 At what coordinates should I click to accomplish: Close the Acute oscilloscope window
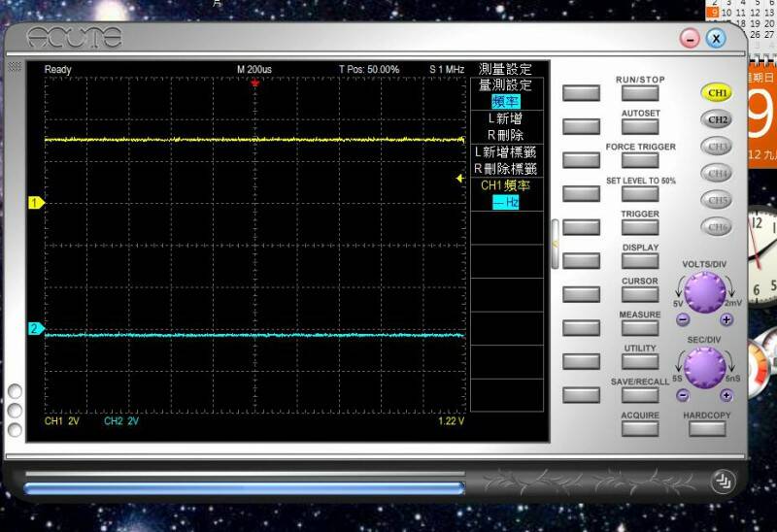[716, 38]
